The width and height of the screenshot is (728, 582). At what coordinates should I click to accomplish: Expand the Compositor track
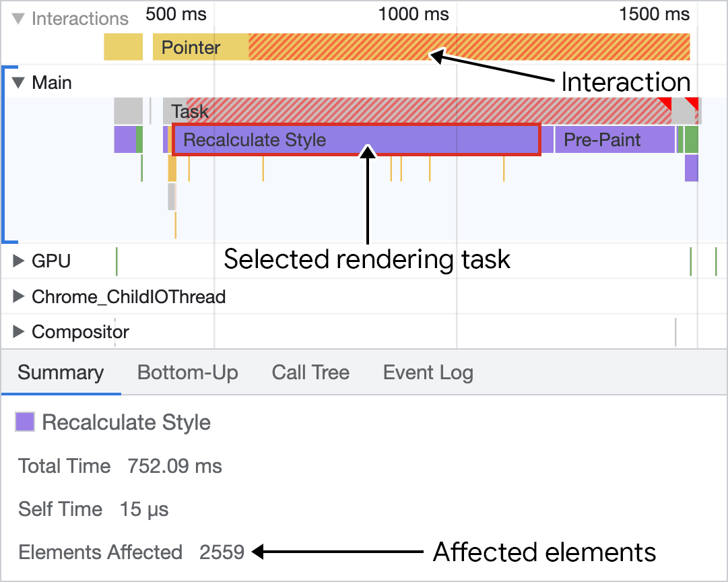click(16, 331)
